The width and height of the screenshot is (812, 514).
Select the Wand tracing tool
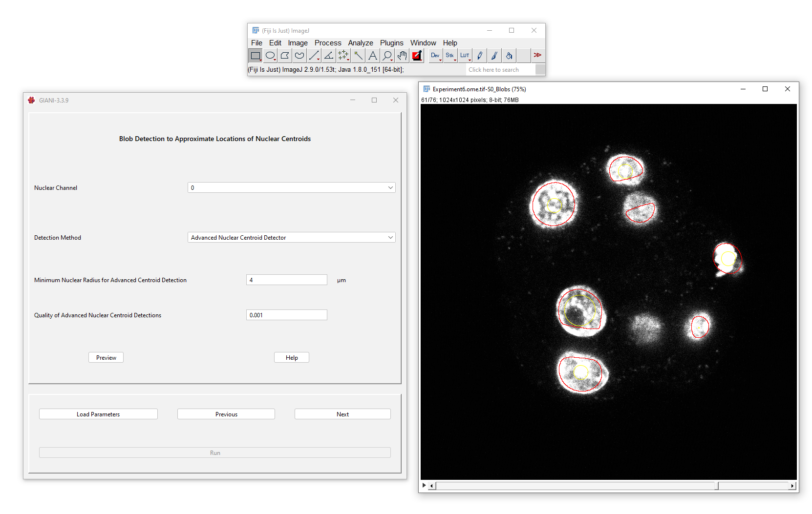coord(358,56)
